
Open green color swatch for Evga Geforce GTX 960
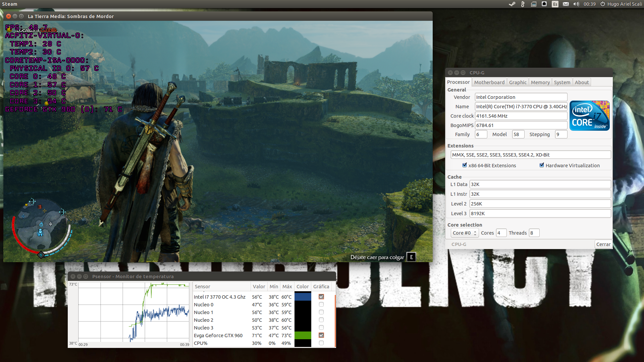(x=303, y=335)
